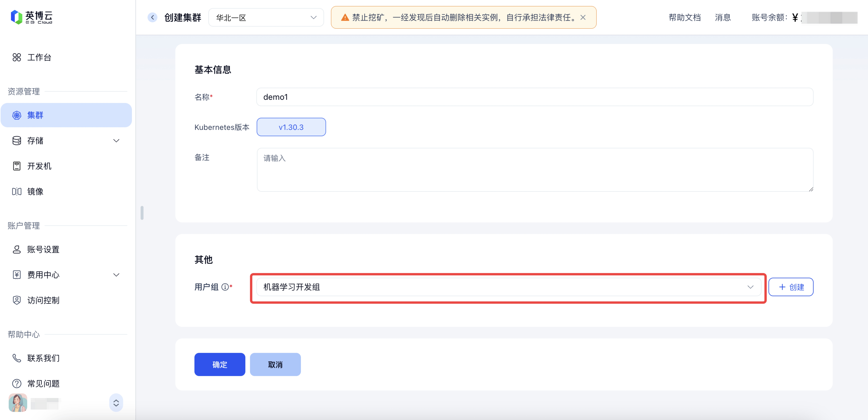Select 集群 in the sidebar
Image resolution: width=868 pixels, height=420 pixels.
point(66,115)
